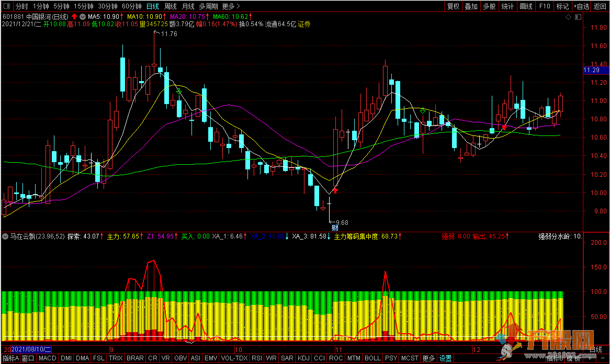Open the 统计 statistics tool
The width and height of the screenshot is (610, 364).
pos(507,6)
